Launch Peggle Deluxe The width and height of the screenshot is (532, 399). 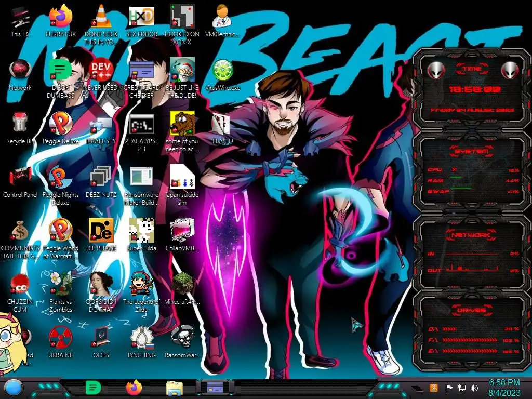tap(61, 128)
